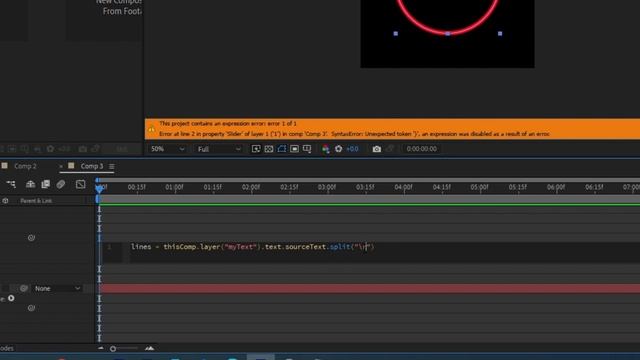The width and height of the screenshot is (640, 360).
Task: Open show channel and color management icon
Action: coord(325,149)
